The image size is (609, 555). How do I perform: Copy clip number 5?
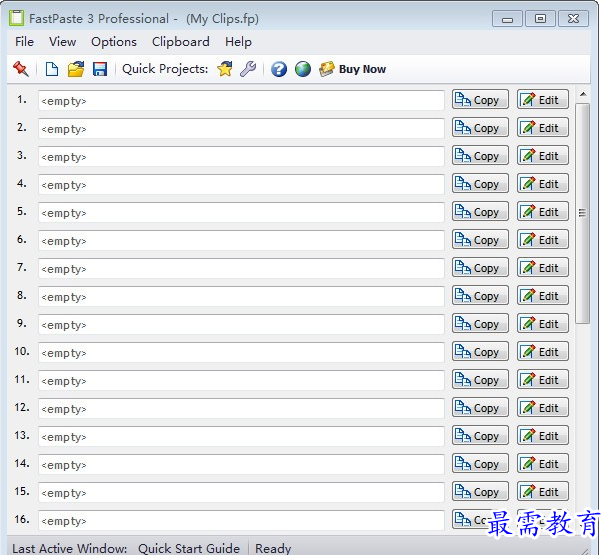point(480,211)
